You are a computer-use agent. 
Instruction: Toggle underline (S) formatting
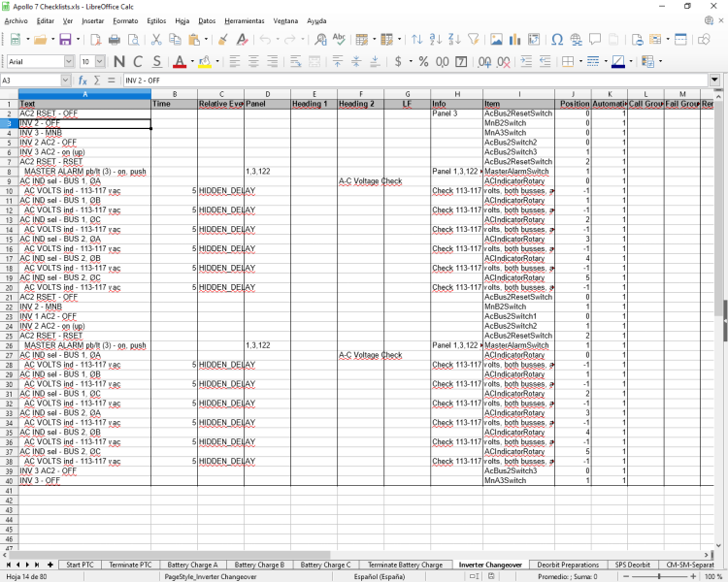tap(157, 61)
